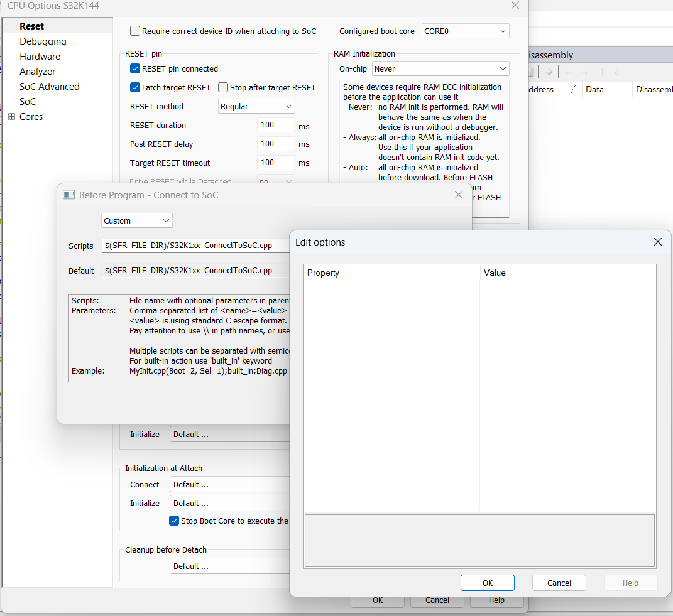Viewport: 673px width, 616px height.
Task: Open On-chip RAM initialization dropdown
Action: (440, 68)
